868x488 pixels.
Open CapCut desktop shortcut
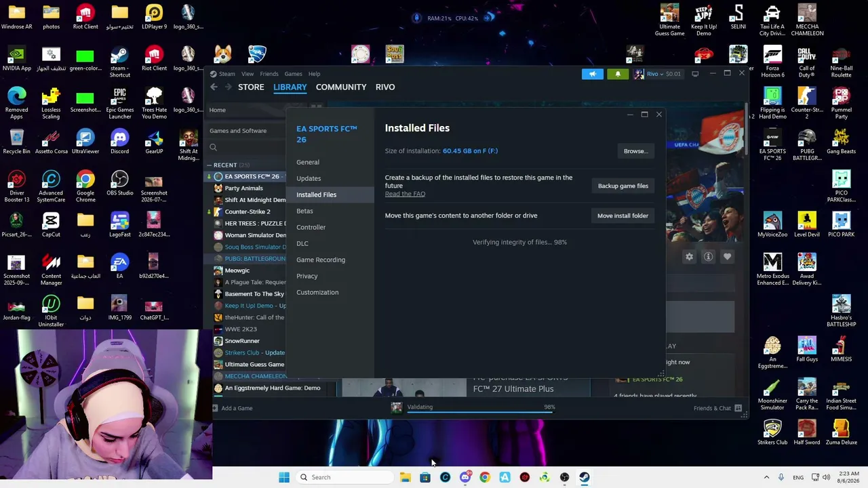pyautogui.click(x=51, y=225)
